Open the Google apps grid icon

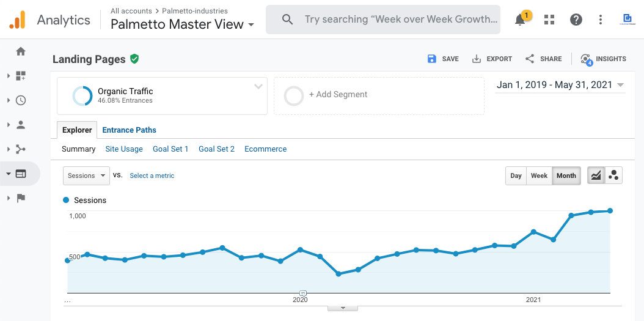(549, 20)
